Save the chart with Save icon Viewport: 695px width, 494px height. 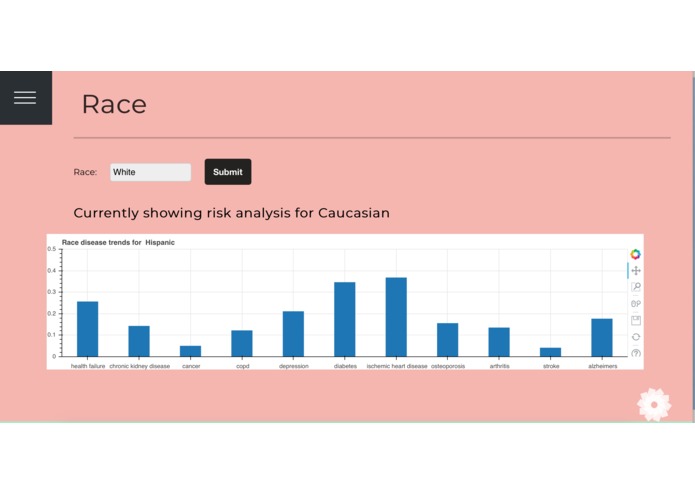pyautogui.click(x=636, y=320)
